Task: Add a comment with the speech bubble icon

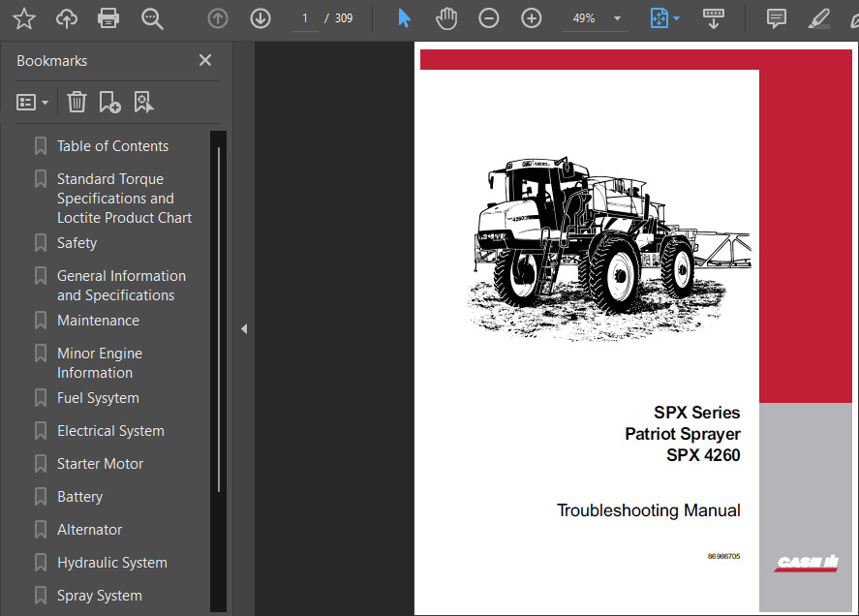Action: point(777,18)
